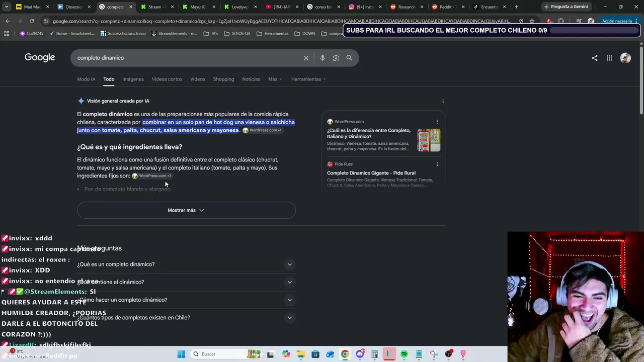Open the WordPress article thumbnail image
644x362 pixels.
pyautogui.click(x=429, y=140)
